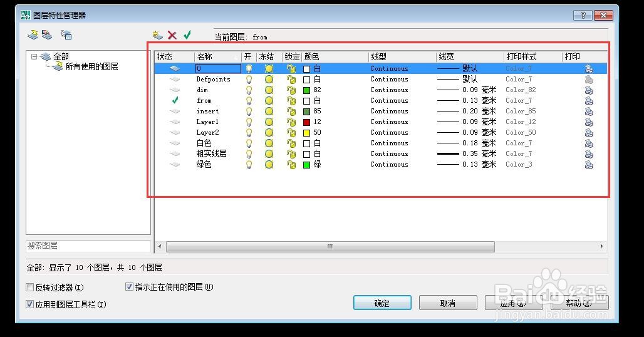Open linetype Continuous for Layer2
The height and width of the screenshot is (337, 644).
(389, 133)
